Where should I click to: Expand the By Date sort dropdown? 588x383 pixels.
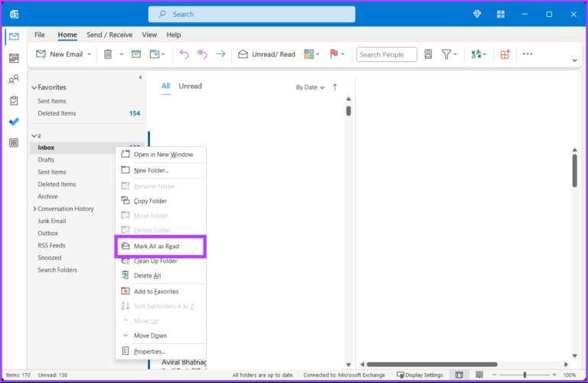310,87
